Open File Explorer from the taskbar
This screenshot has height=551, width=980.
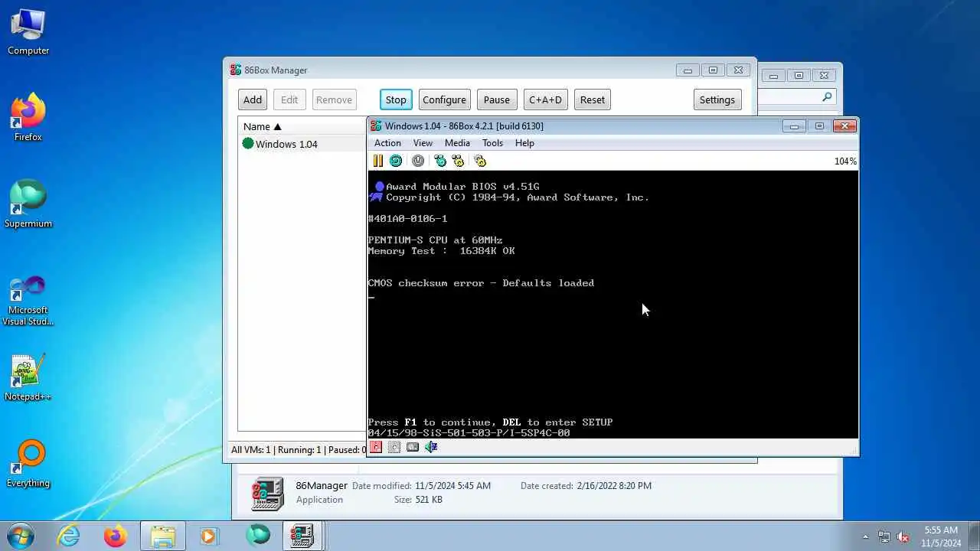click(x=162, y=536)
